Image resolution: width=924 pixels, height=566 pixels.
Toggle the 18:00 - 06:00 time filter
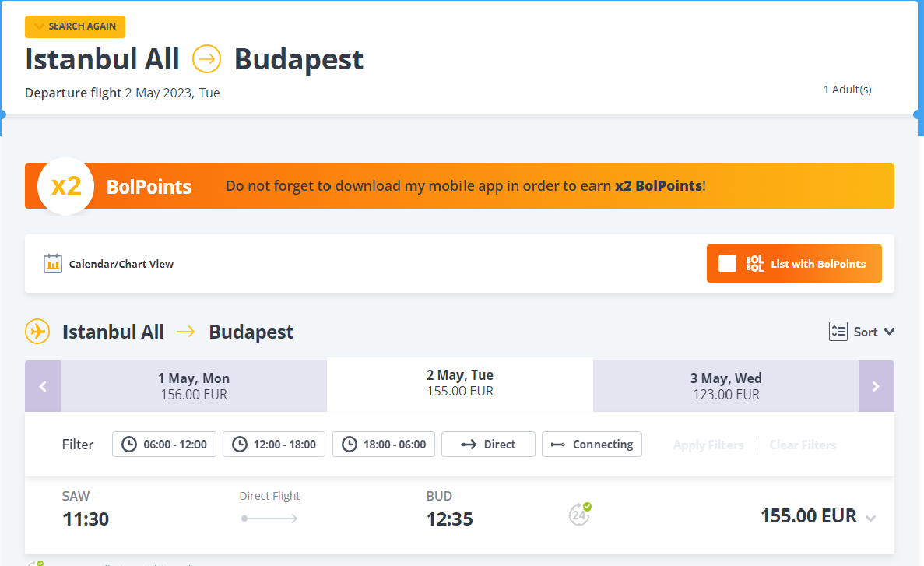pyautogui.click(x=384, y=445)
